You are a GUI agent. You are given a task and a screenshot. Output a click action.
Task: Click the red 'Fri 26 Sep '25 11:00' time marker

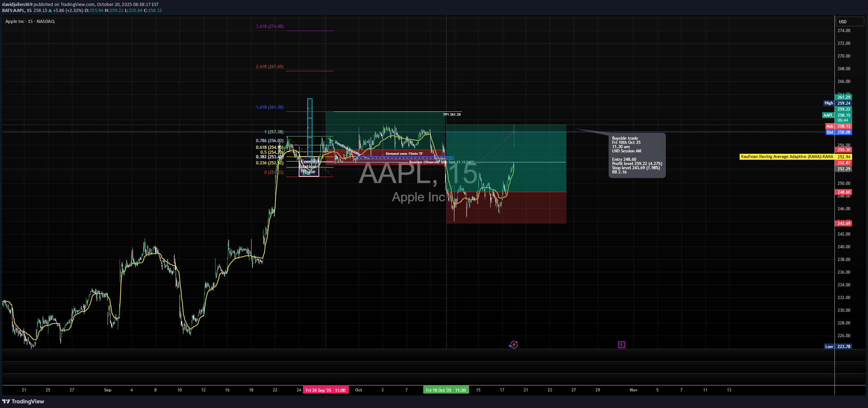click(x=326, y=390)
